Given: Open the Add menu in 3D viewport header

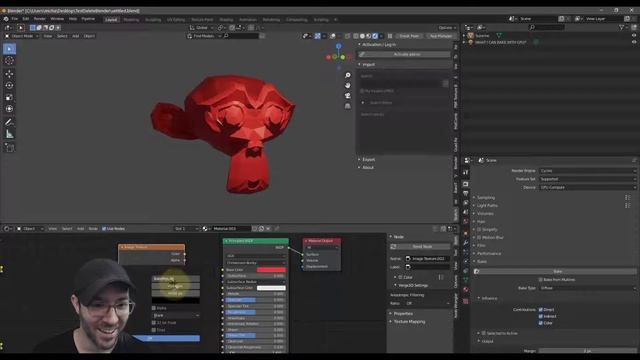Looking at the screenshot, I should tap(76, 36).
